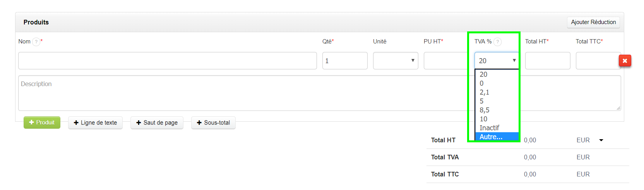Choose 10 in the TVA list
Viewport: 644px width, 190px height.
(x=484, y=119)
